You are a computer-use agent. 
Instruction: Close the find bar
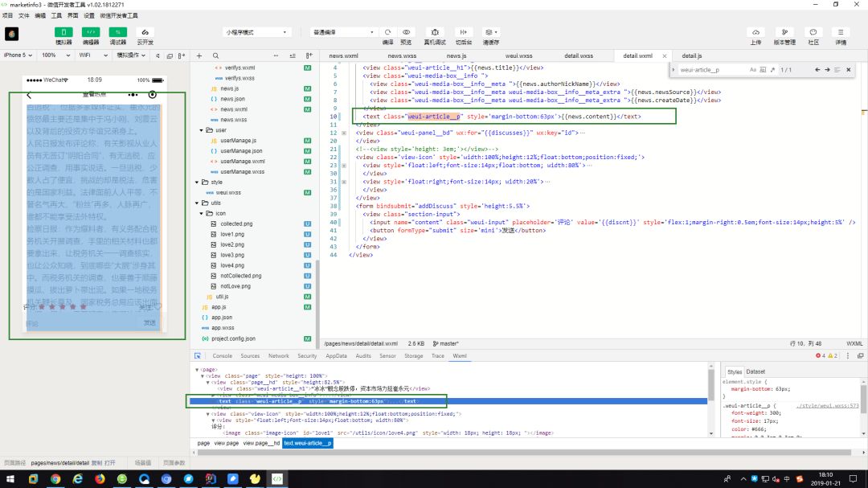848,70
